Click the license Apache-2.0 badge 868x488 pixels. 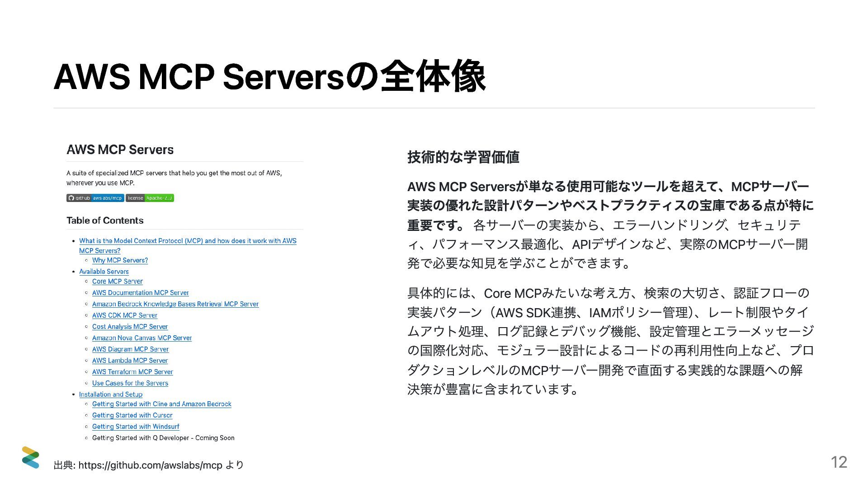click(x=150, y=198)
